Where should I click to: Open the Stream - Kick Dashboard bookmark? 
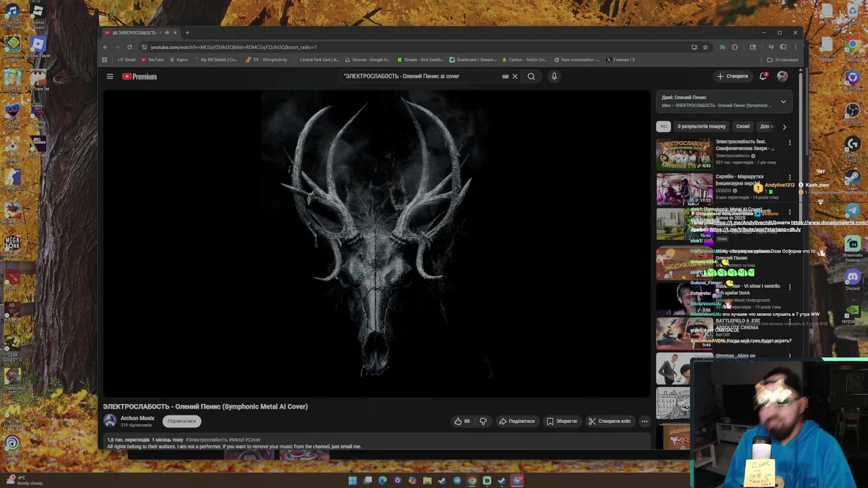[420, 60]
